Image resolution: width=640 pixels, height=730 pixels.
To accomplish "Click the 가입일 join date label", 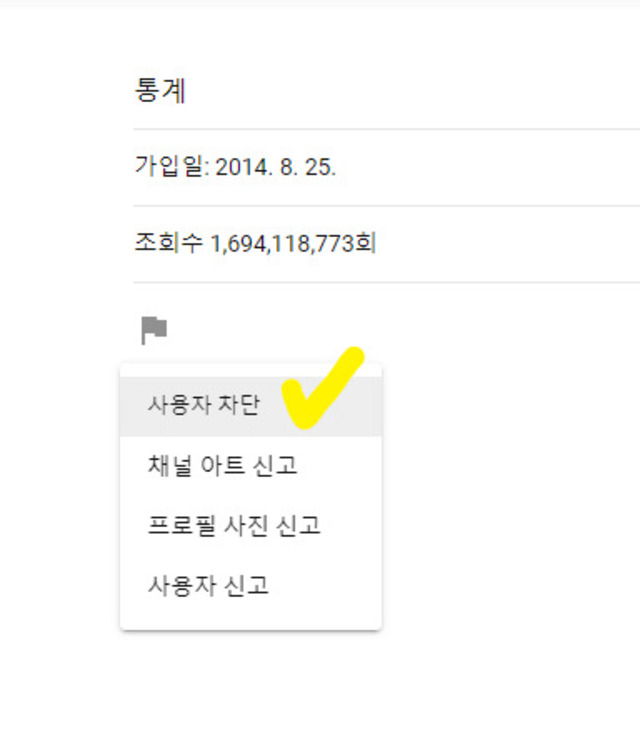I will [168, 166].
